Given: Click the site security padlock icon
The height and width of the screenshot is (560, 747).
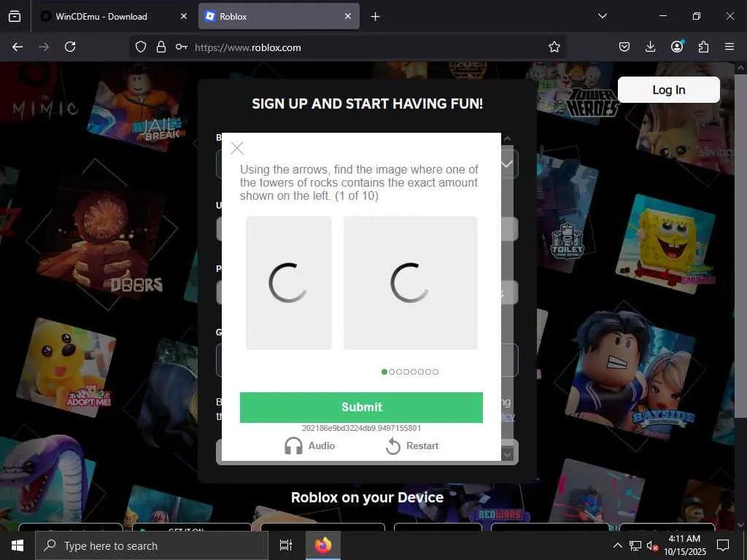Looking at the screenshot, I should click(x=161, y=47).
